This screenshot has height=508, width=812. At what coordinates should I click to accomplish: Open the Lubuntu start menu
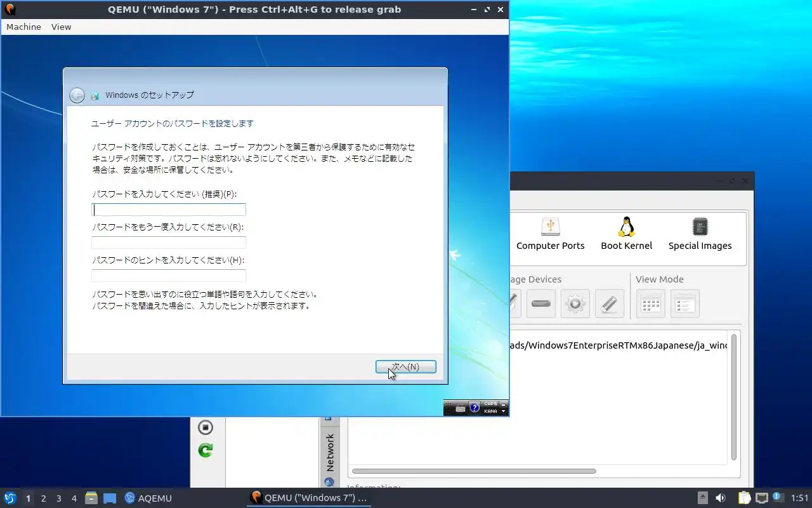[10, 498]
